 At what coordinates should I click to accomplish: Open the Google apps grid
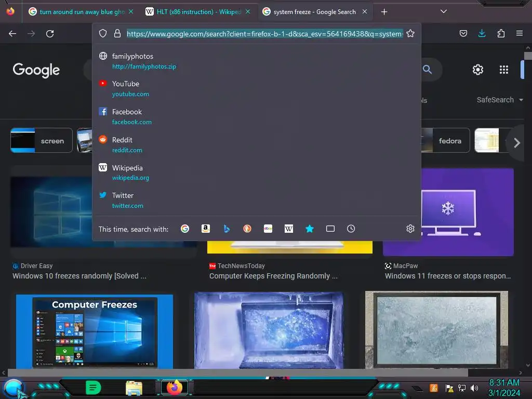(504, 70)
